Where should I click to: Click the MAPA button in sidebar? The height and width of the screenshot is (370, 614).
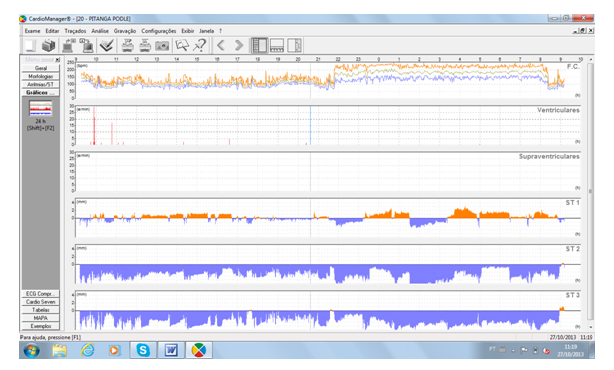(40, 318)
